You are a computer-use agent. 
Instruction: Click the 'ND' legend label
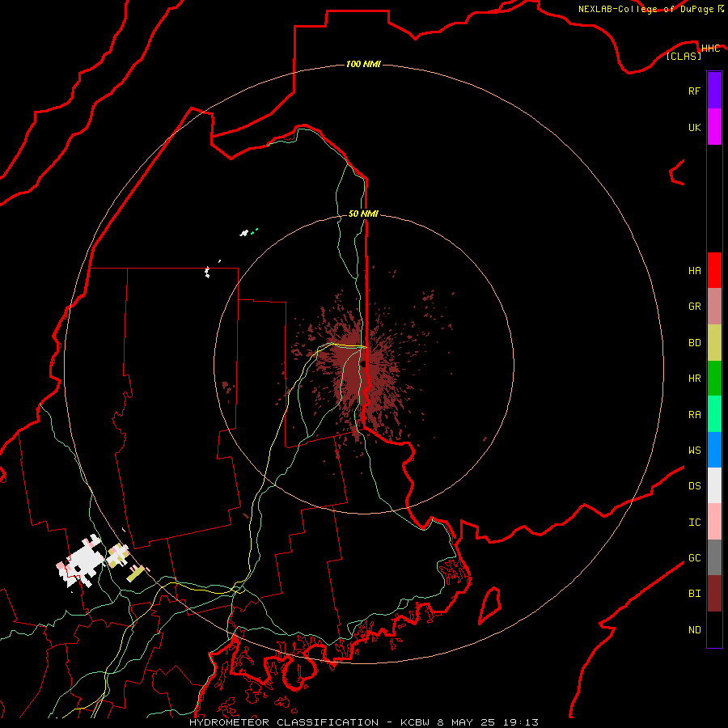(x=694, y=630)
